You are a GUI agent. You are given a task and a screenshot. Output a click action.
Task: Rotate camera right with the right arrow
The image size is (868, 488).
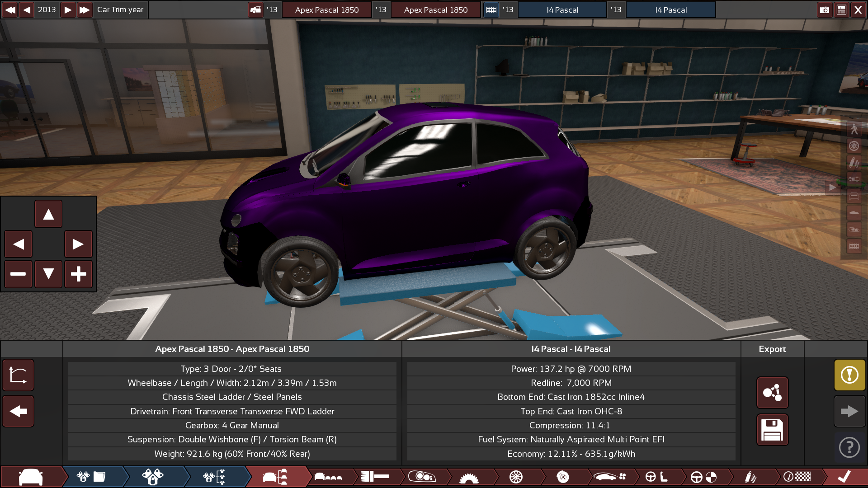pos(78,244)
